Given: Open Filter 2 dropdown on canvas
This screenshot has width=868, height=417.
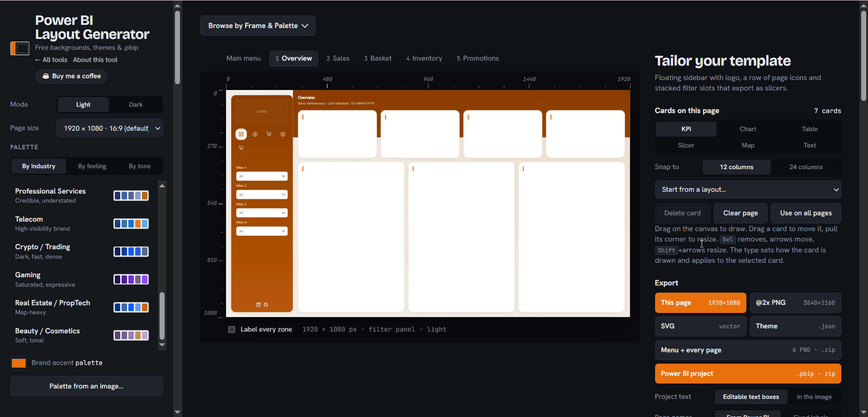Looking at the screenshot, I should coord(262,194).
